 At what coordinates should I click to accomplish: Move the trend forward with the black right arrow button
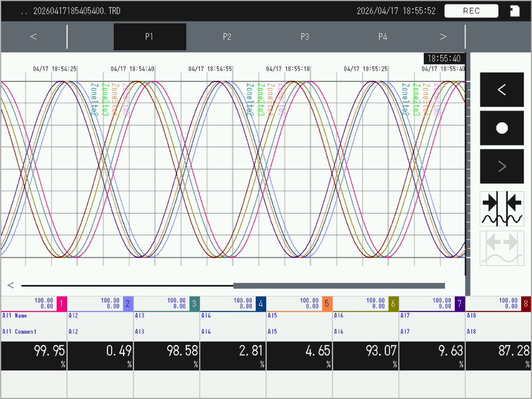coord(502,166)
